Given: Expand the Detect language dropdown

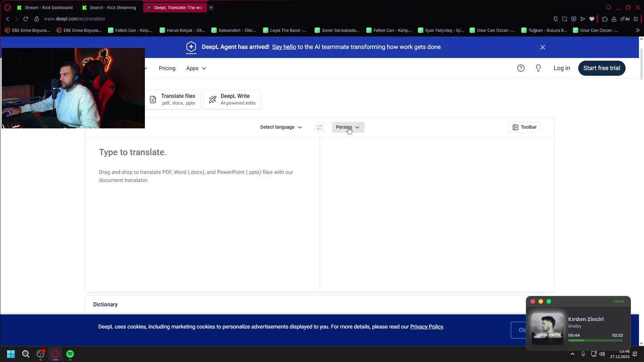Looking at the screenshot, I should coord(281,127).
